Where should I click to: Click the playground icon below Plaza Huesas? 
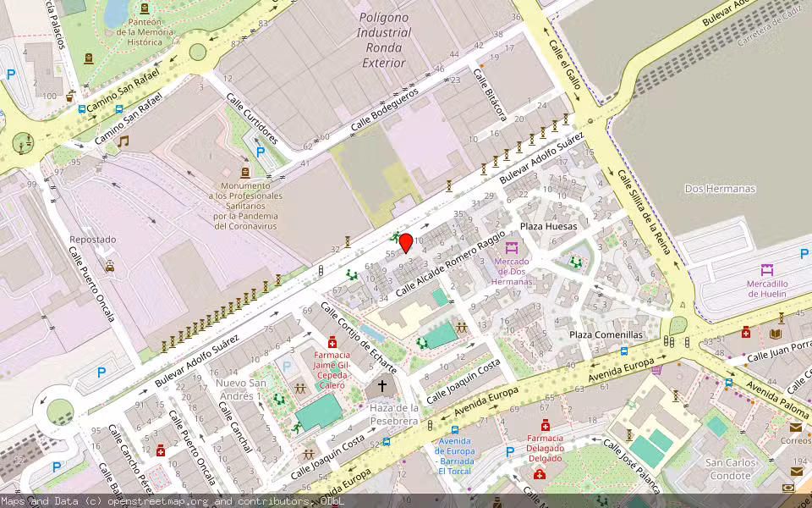(575, 262)
